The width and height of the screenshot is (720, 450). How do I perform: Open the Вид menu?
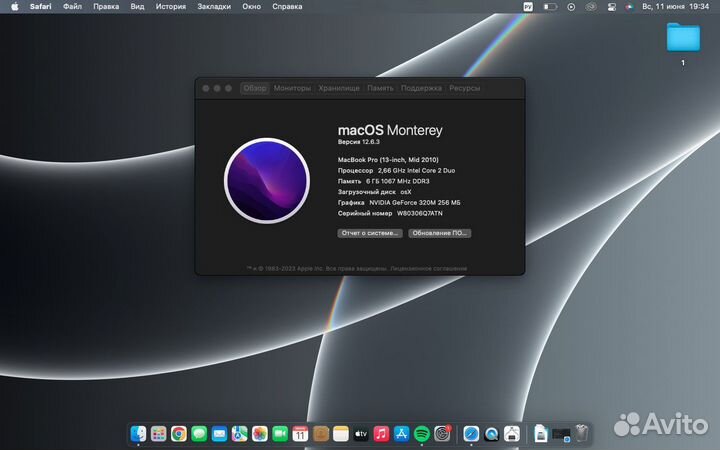tap(137, 6)
